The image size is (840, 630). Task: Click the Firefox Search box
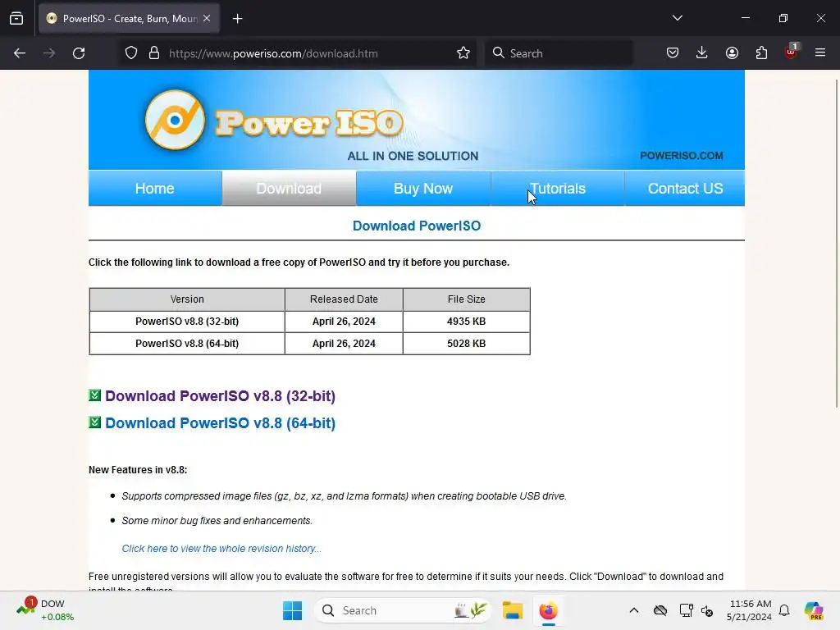[558, 53]
